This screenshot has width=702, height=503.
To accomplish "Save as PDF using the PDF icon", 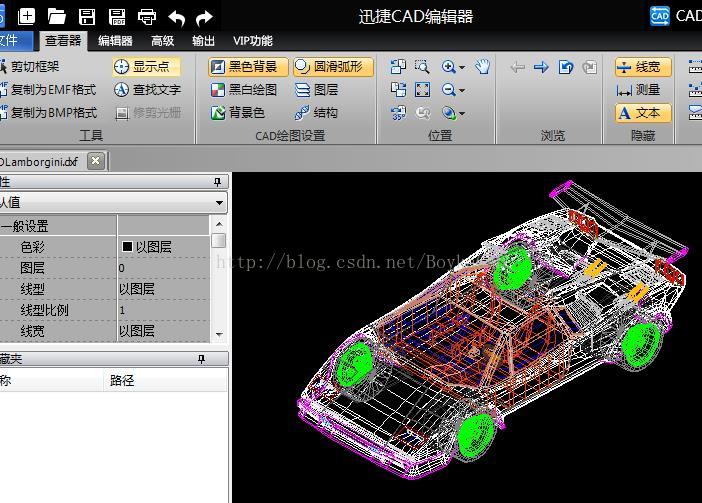I will click(x=117, y=17).
